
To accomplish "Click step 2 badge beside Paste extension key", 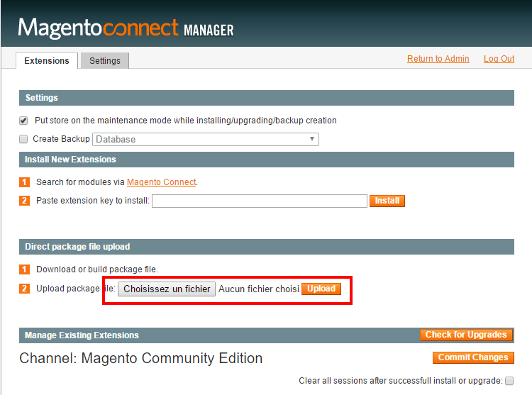I will 24,201.
